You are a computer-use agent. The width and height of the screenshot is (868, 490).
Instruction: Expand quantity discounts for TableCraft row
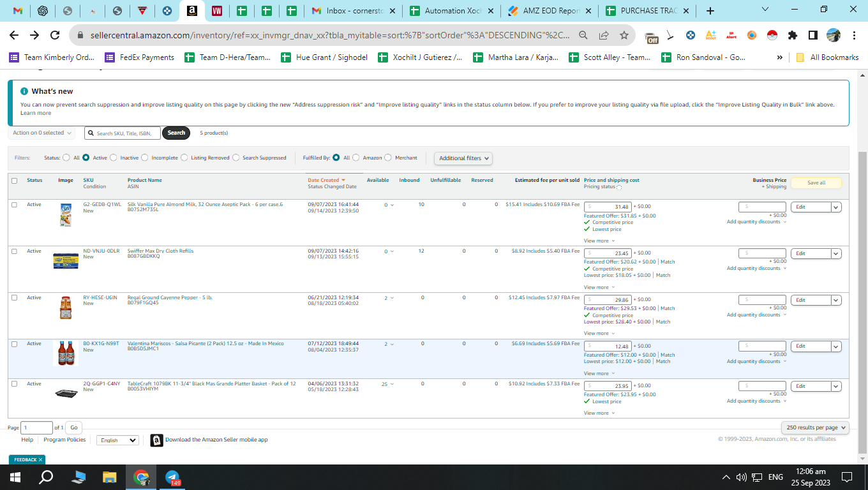point(756,401)
